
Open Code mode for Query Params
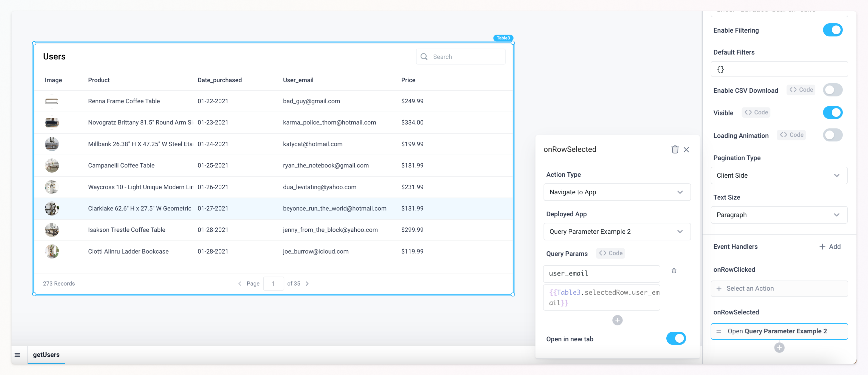pos(610,253)
